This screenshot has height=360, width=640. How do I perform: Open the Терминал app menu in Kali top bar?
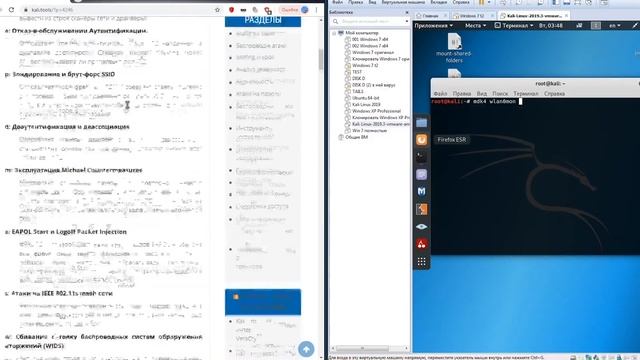click(514, 25)
